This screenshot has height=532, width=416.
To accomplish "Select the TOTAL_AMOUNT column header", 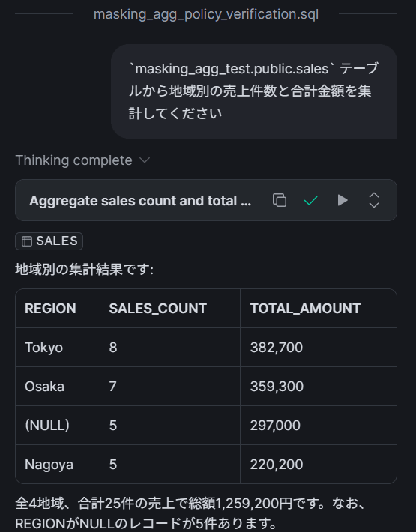I will [x=319, y=309].
